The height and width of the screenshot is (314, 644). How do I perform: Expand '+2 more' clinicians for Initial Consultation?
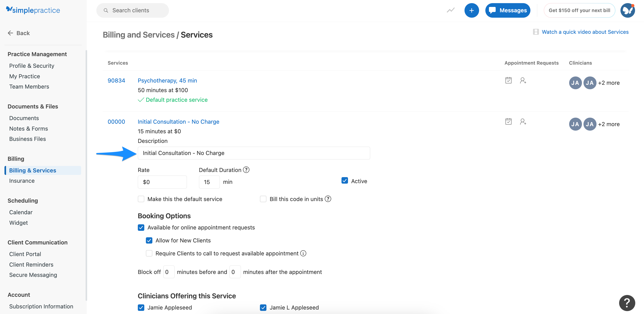(609, 124)
